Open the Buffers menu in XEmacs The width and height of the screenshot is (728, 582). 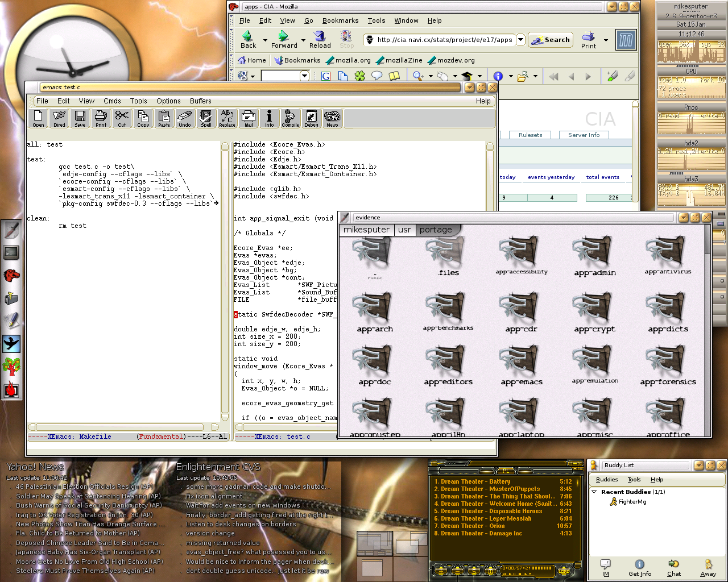(x=200, y=101)
